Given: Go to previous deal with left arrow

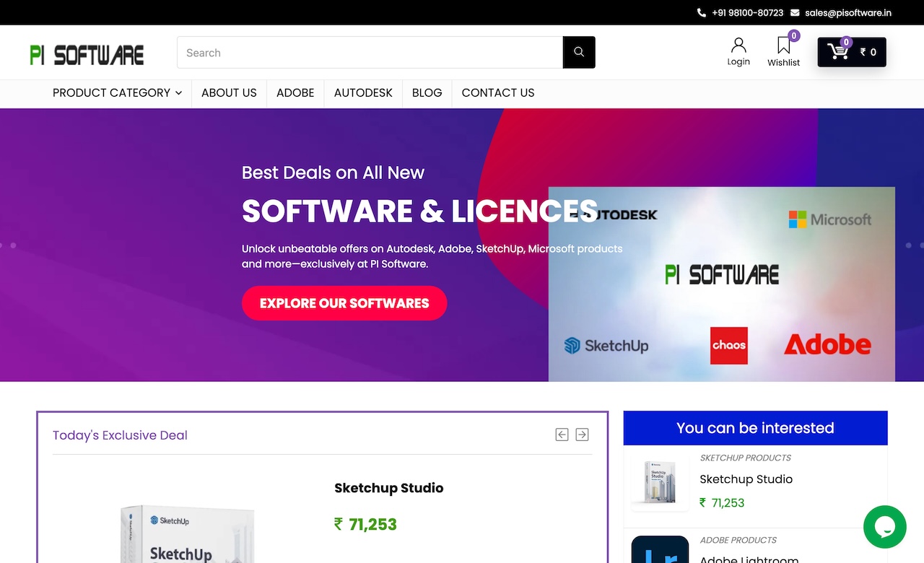Looking at the screenshot, I should (562, 435).
